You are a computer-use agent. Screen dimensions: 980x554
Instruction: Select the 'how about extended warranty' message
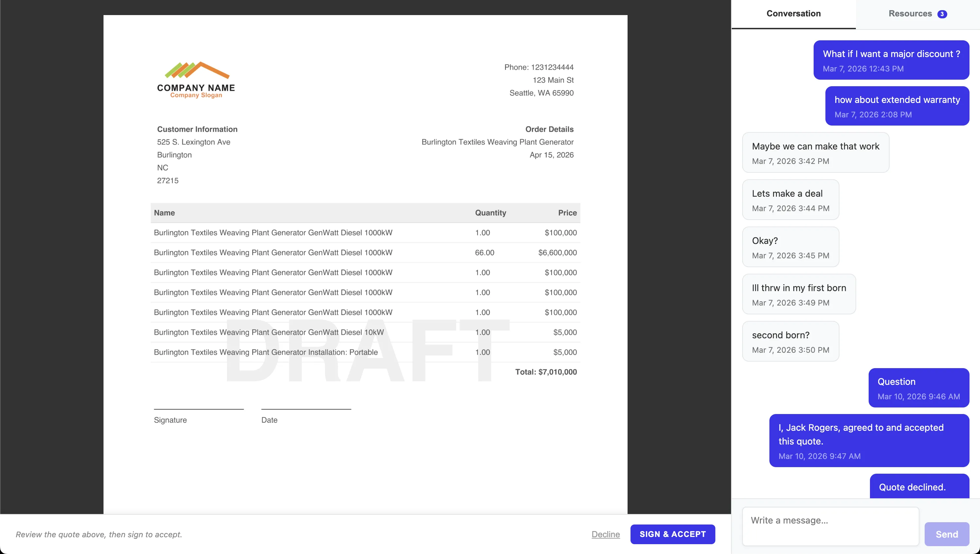point(897,106)
